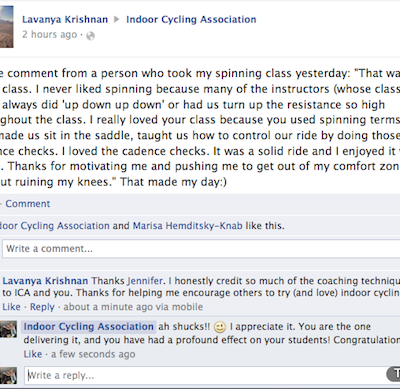Click the smiley emoticon in the reply
400x389 pixels.
point(220,327)
